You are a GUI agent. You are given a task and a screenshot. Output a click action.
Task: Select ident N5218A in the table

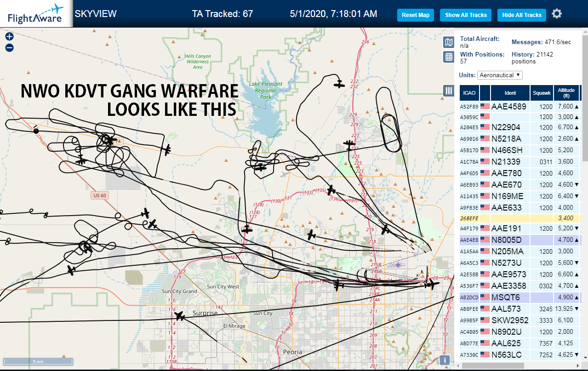pyautogui.click(x=507, y=139)
